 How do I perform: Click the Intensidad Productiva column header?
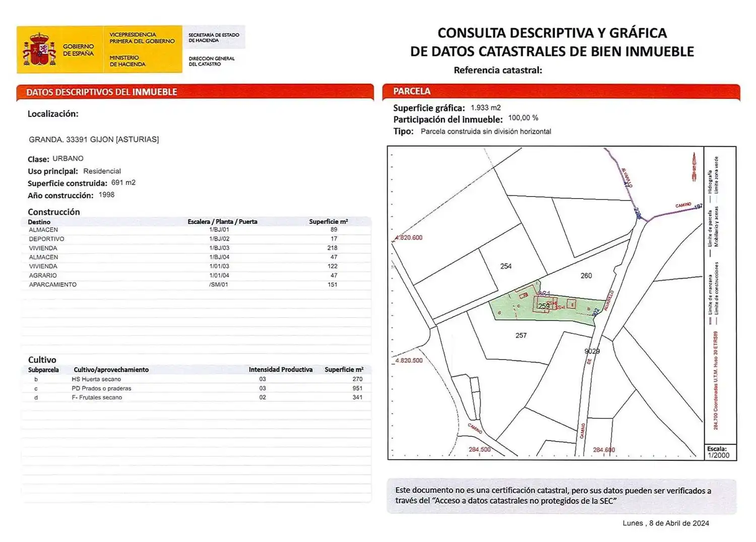point(281,370)
